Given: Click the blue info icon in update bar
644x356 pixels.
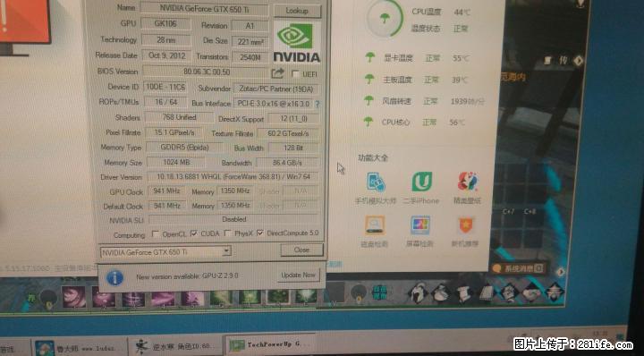Looking at the screenshot, I should [114, 278].
